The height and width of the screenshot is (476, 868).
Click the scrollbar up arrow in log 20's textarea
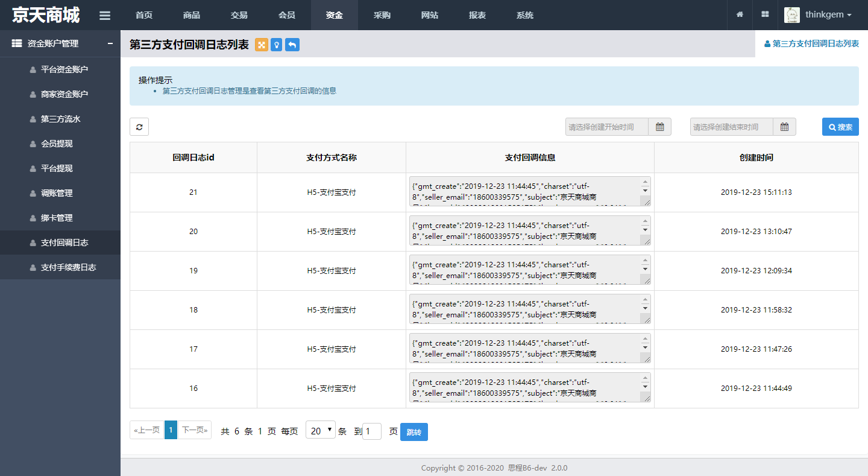point(646,221)
